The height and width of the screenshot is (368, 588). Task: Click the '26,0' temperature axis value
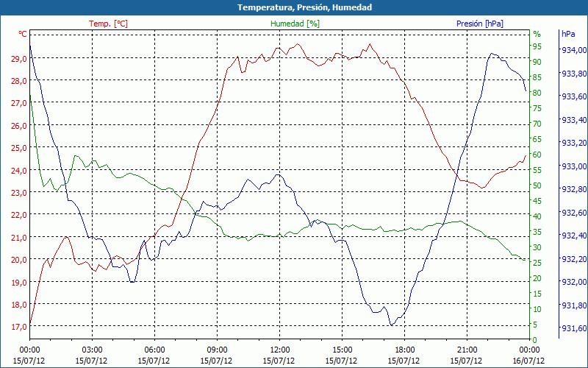(x=19, y=125)
